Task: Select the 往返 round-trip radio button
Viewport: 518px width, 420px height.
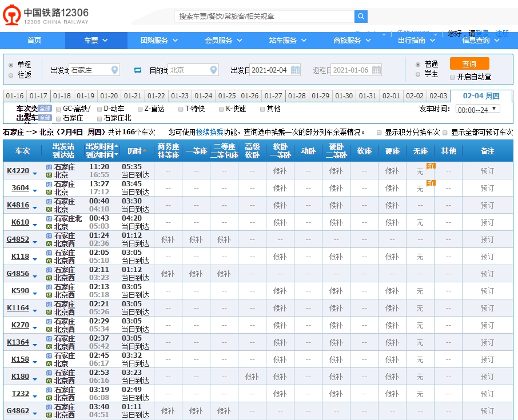Action: tap(11, 75)
